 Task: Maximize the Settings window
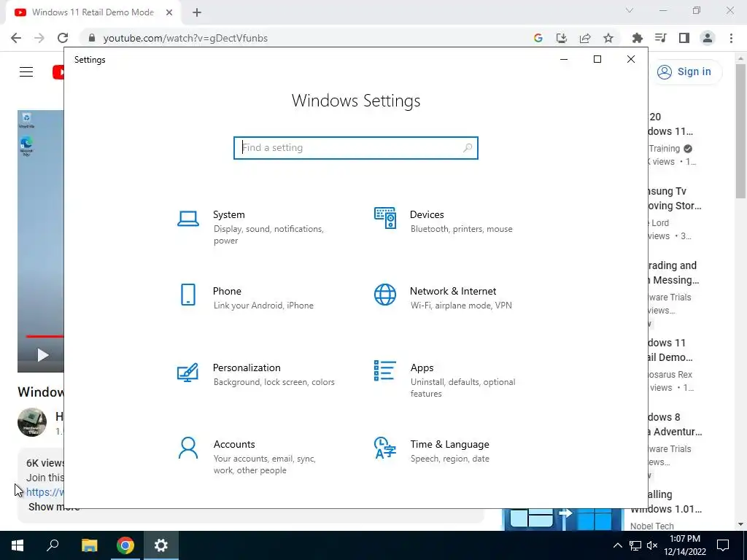(597, 59)
